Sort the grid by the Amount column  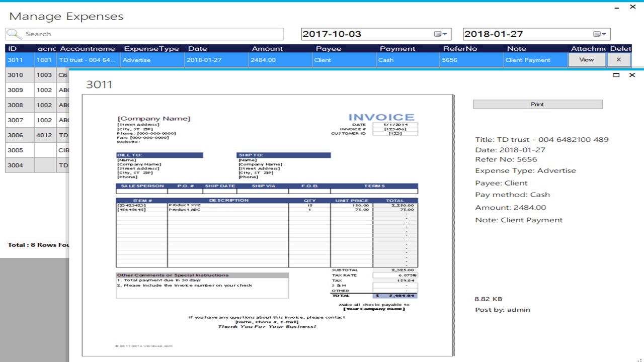(267, 48)
